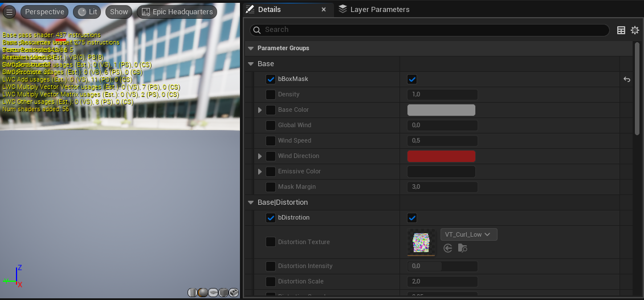
Task: Click the Distortion Scale value field
Action: 442,282
